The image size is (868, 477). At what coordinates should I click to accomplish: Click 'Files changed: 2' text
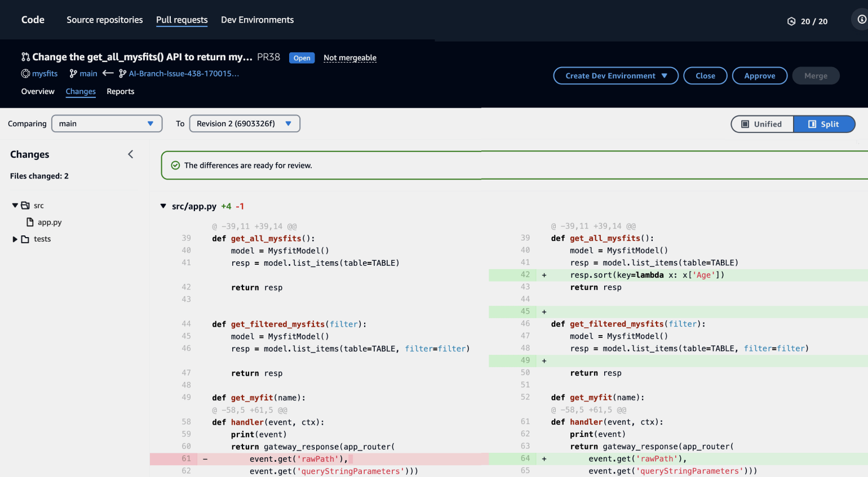pyautogui.click(x=39, y=176)
